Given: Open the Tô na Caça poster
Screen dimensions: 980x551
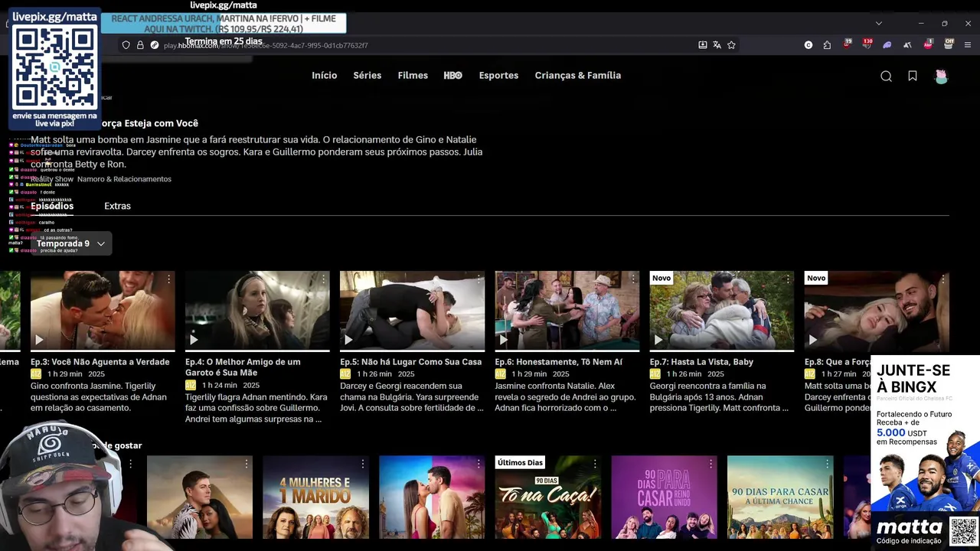Looking at the screenshot, I should coord(547,497).
